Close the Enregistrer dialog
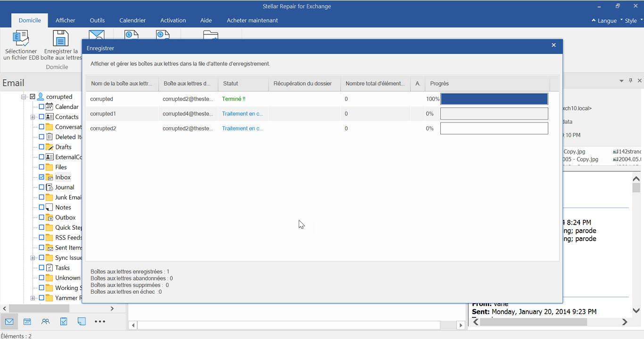 click(554, 45)
